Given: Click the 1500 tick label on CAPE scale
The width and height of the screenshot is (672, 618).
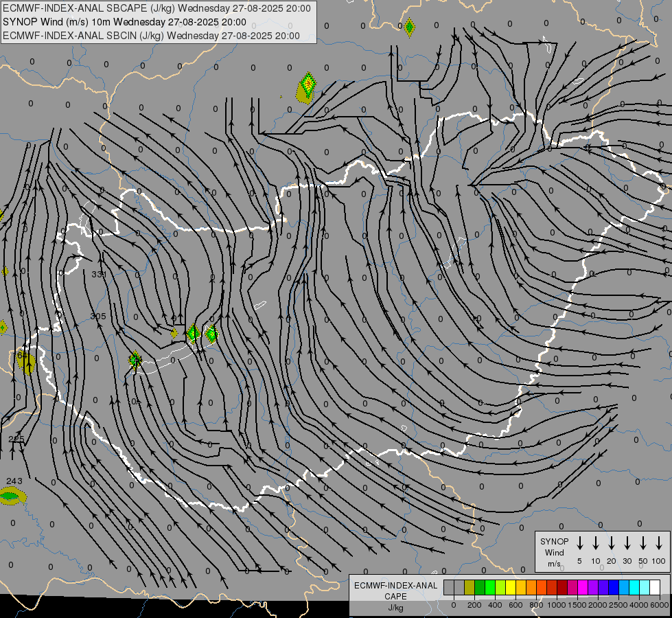Looking at the screenshot, I should pyautogui.click(x=577, y=605).
